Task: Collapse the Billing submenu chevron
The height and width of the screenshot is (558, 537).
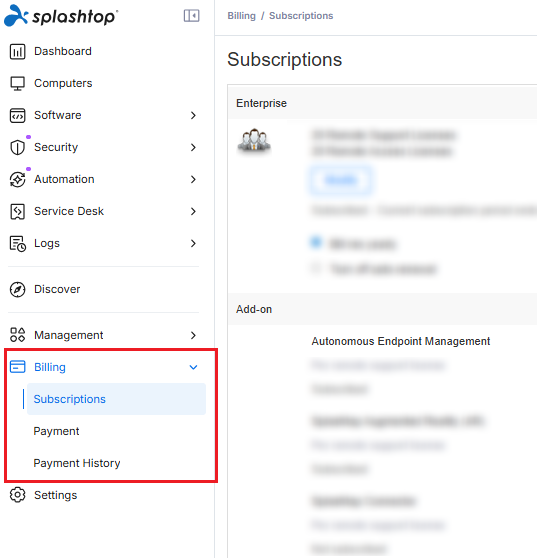Action: (x=193, y=367)
